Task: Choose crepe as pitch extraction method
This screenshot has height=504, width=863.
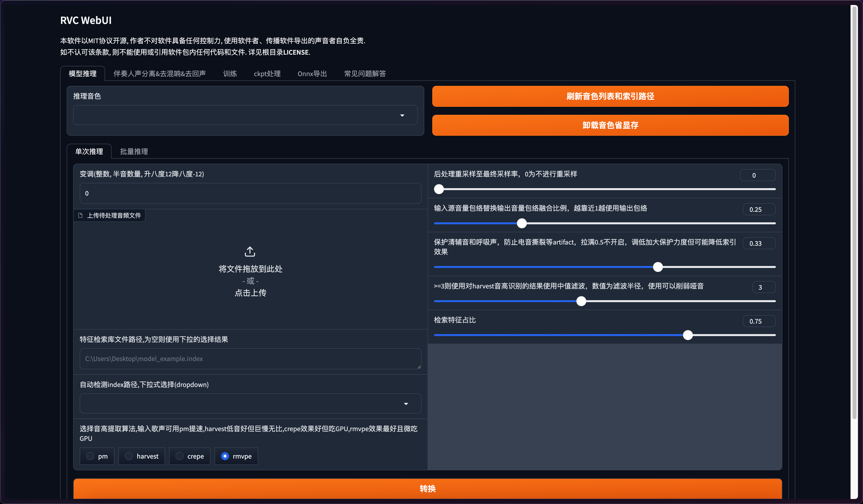Action: tap(180, 456)
